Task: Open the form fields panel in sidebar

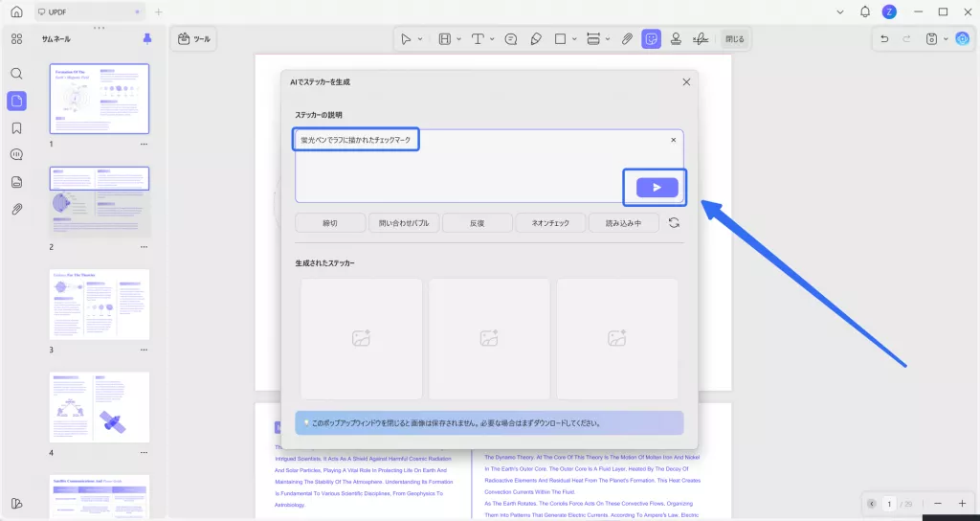Action: pyautogui.click(x=17, y=182)
